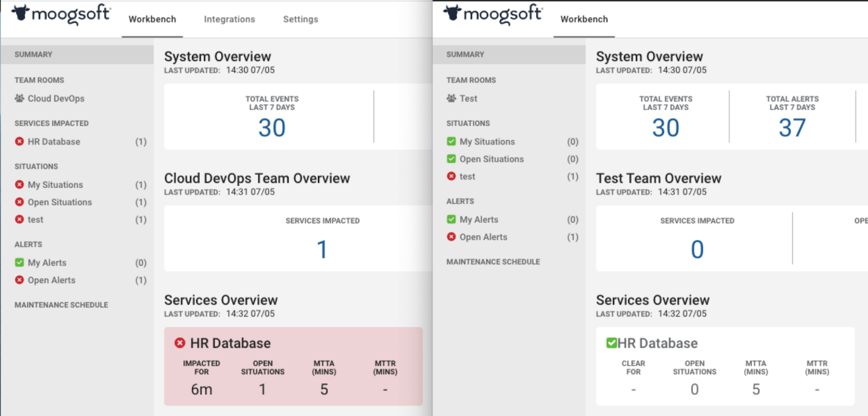Click green check beside My Alerts, right window

pyautogui.click(x=452, y=219)
